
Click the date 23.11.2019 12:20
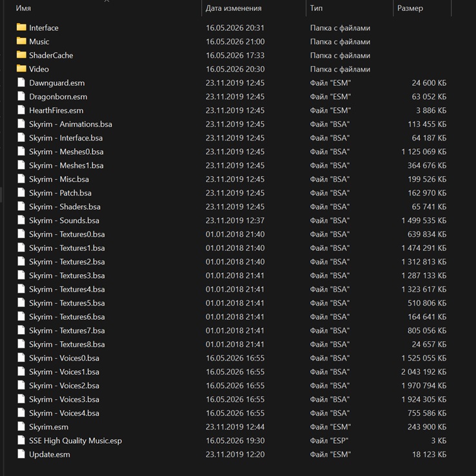[x=235, y=455]
